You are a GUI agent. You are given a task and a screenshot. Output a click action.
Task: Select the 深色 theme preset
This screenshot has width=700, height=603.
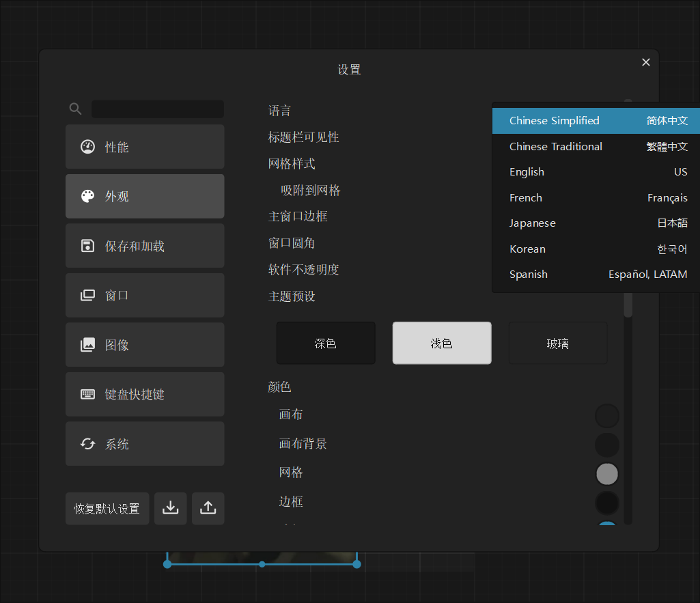click(326, 343)
